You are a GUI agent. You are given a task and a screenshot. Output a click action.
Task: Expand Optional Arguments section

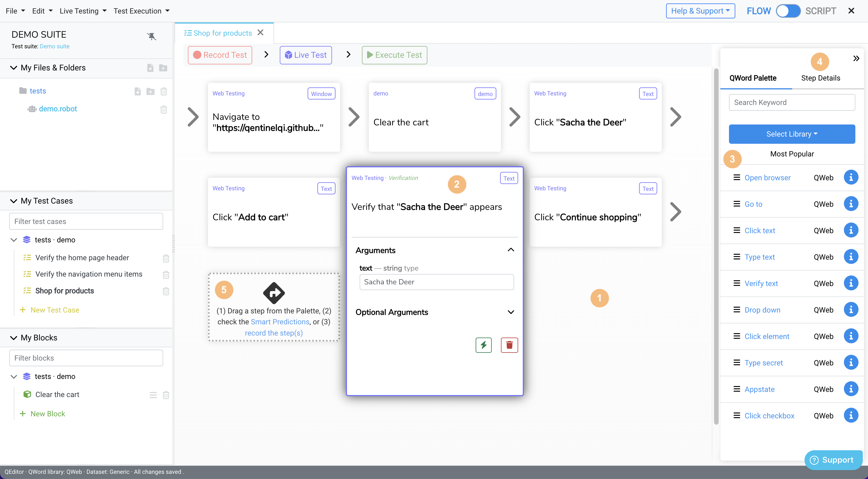[x=511, y=312]
